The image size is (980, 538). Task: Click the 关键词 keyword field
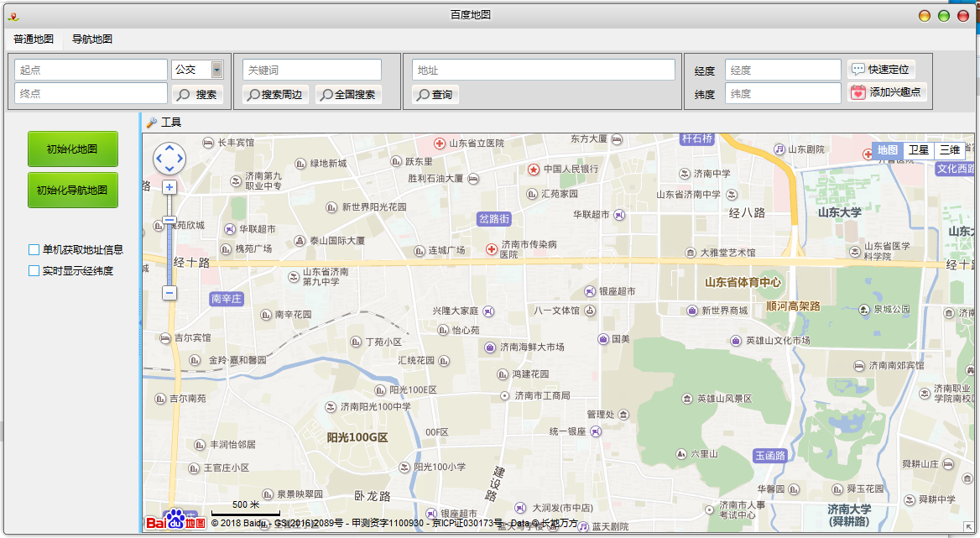(312, 70)
